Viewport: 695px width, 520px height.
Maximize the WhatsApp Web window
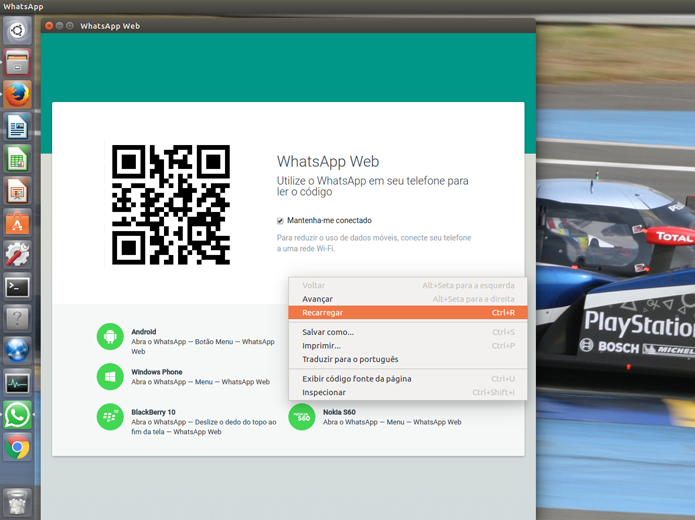tap(70, 26)
